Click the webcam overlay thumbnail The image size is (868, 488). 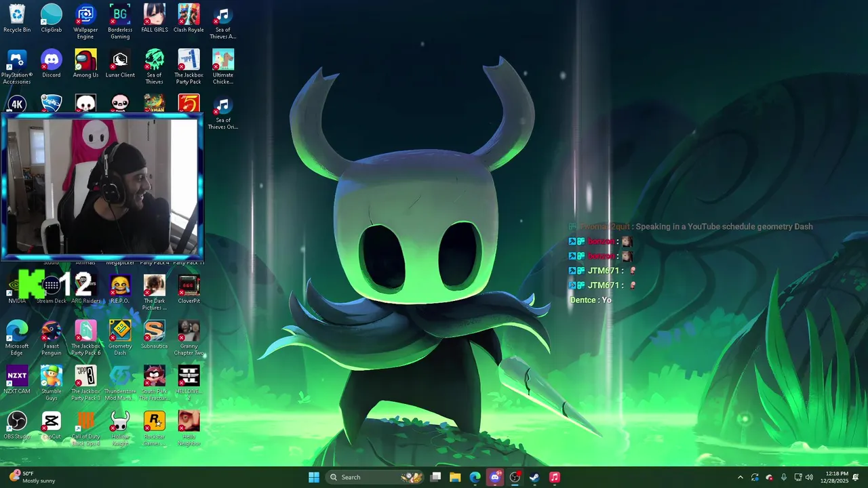click(102, 187)
